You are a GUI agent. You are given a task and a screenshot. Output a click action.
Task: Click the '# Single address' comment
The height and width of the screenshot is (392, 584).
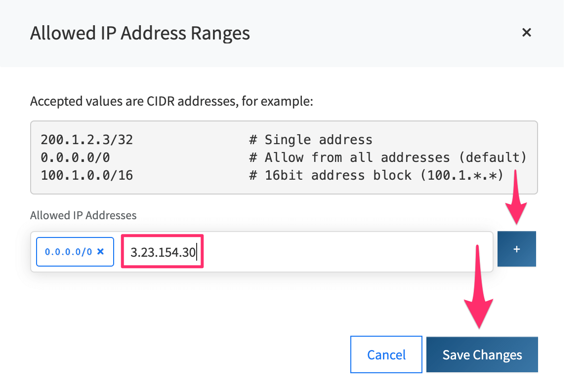point(311,140)
